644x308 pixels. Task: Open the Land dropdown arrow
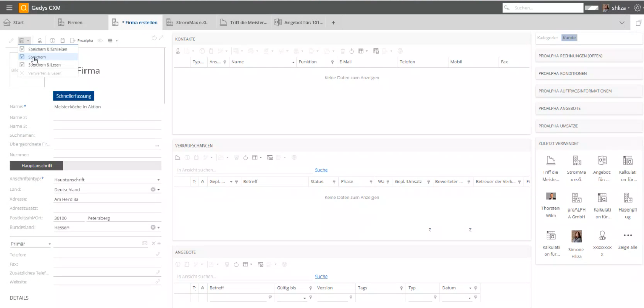(x=159, y=190)
